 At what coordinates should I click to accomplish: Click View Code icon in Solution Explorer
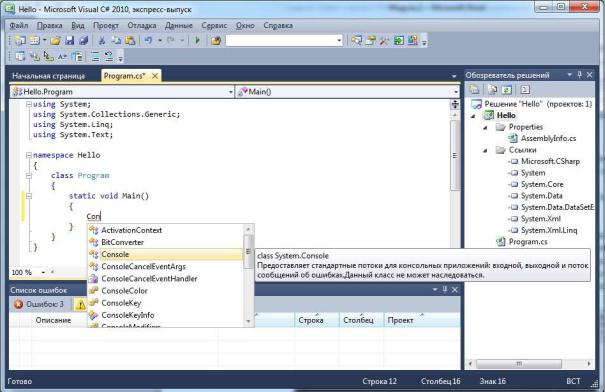pos(525,90)
